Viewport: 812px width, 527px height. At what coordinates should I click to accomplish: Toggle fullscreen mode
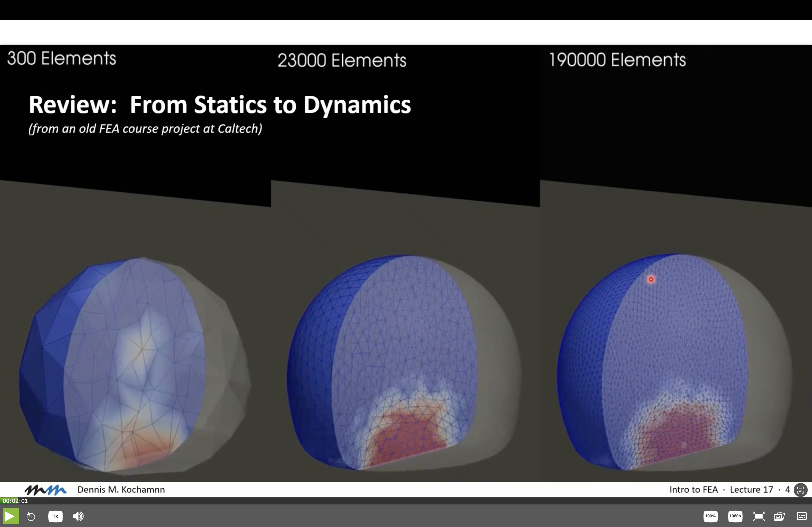[x=759, y=516]
